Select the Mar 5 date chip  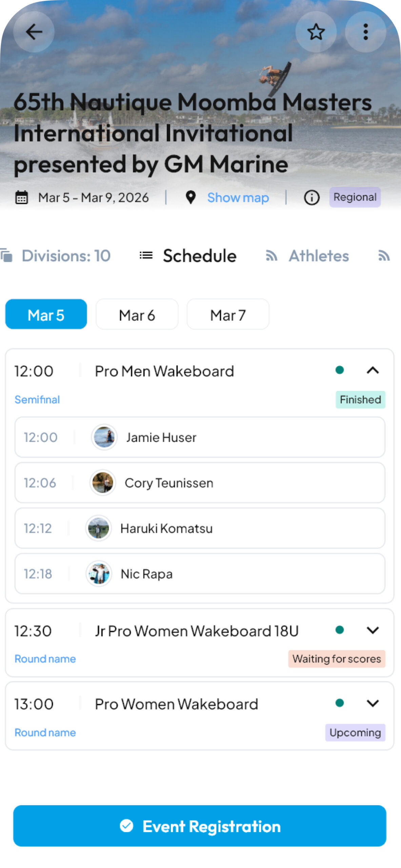(x=46, y=314)
